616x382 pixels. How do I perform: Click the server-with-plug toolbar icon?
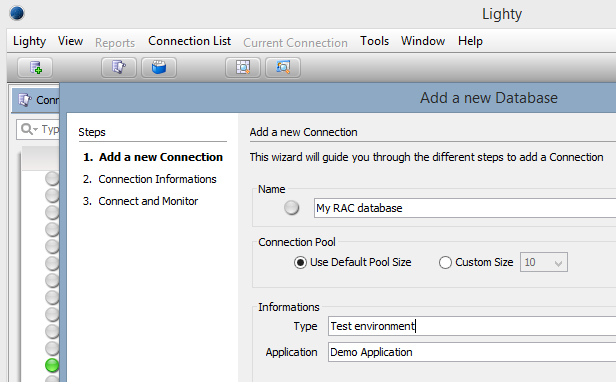pos(119,67)
